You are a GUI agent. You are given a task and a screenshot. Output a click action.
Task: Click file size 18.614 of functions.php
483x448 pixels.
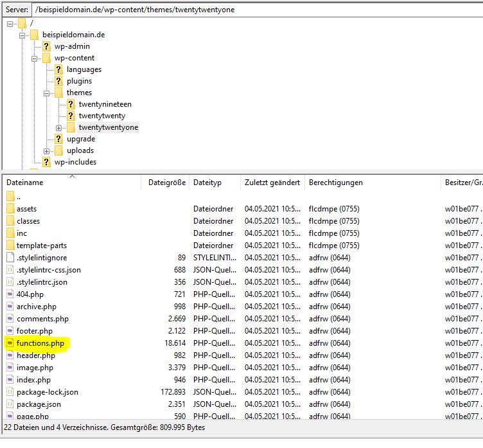pos(175,343)
